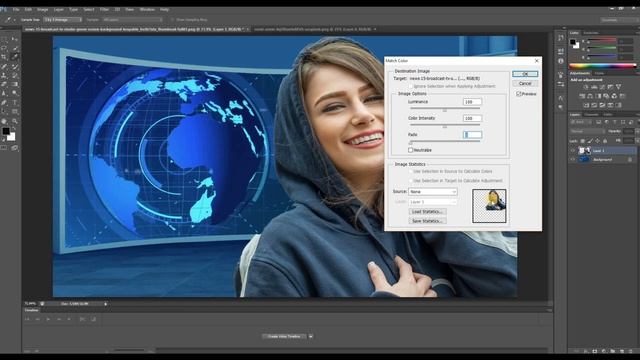The image size is (640, 360).
Task: Click Cancel in Match Color dialog
Action: 525,83
